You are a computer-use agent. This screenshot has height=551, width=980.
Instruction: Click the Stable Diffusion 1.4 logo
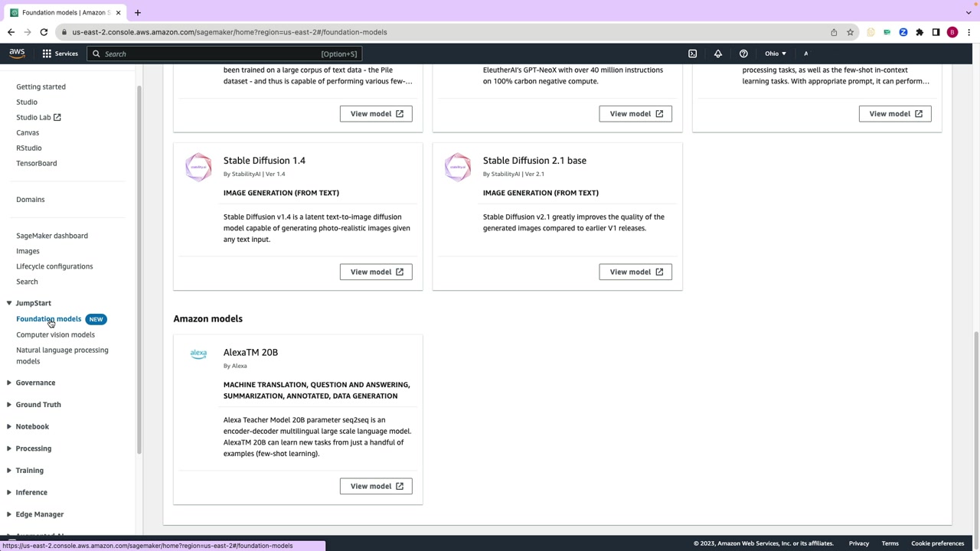pos(198,167)
